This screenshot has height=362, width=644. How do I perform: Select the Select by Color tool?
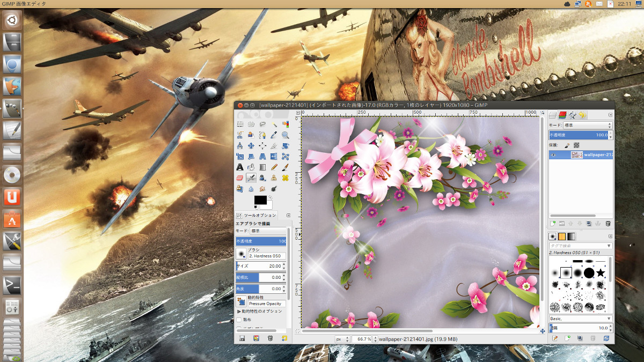tap(286, 124)
